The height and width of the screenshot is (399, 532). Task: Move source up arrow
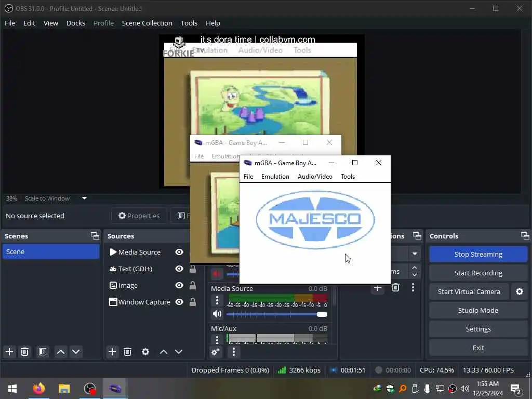point(164,352)
